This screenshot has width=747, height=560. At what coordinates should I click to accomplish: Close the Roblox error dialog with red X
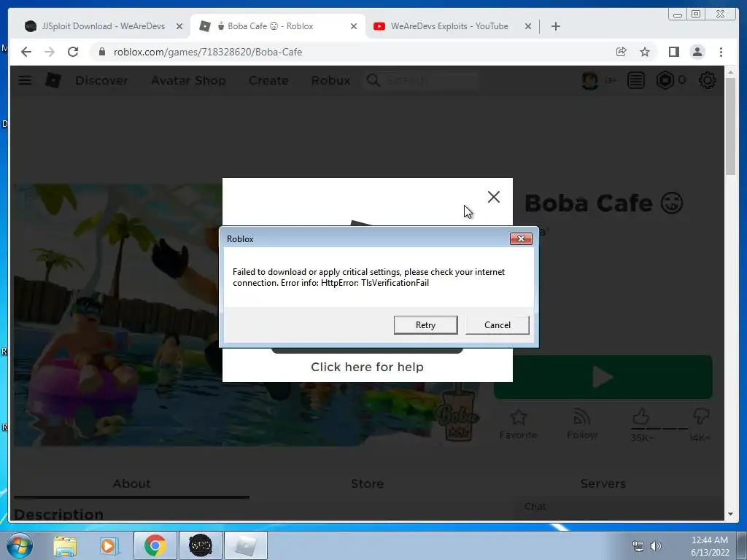[521, 238]
